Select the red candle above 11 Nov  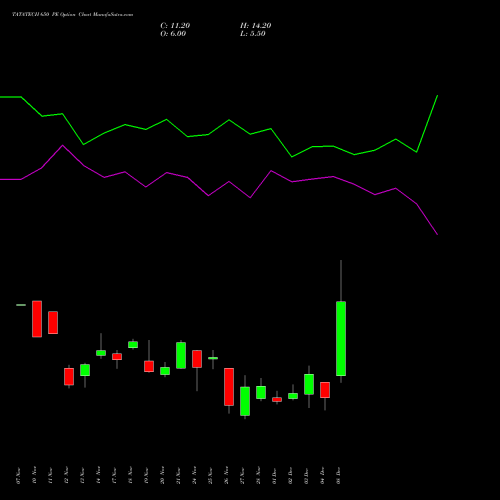tap(53, 322)
